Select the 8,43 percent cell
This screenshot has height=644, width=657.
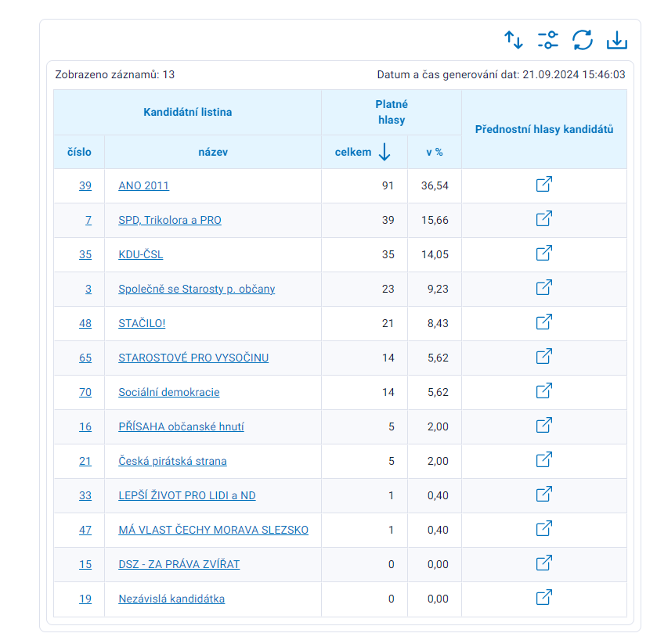(x=435, y=323)
